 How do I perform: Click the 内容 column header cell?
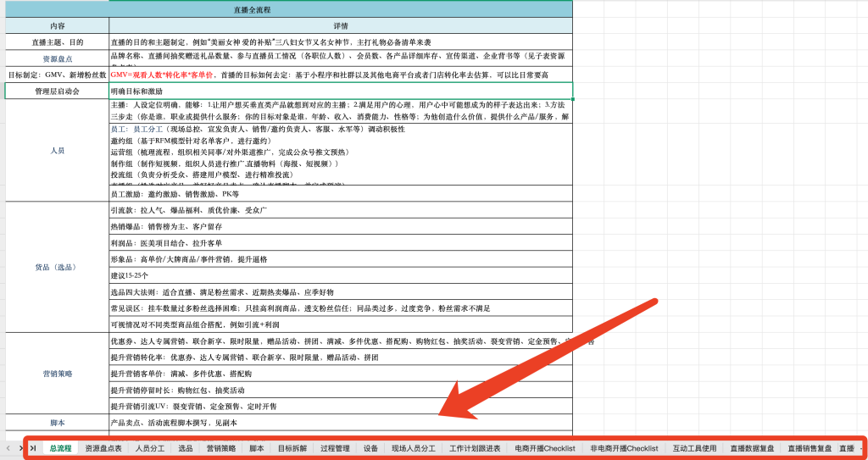(57, 26)
